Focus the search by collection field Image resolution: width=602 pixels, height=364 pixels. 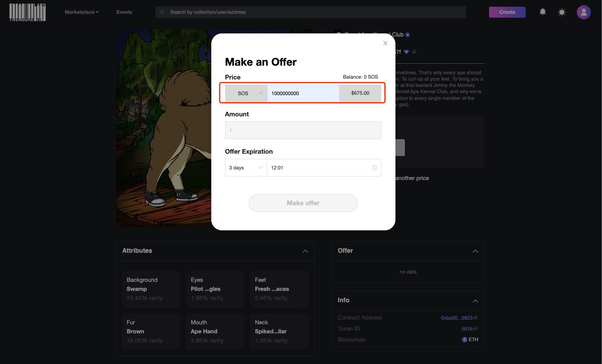tap(310, 12)
